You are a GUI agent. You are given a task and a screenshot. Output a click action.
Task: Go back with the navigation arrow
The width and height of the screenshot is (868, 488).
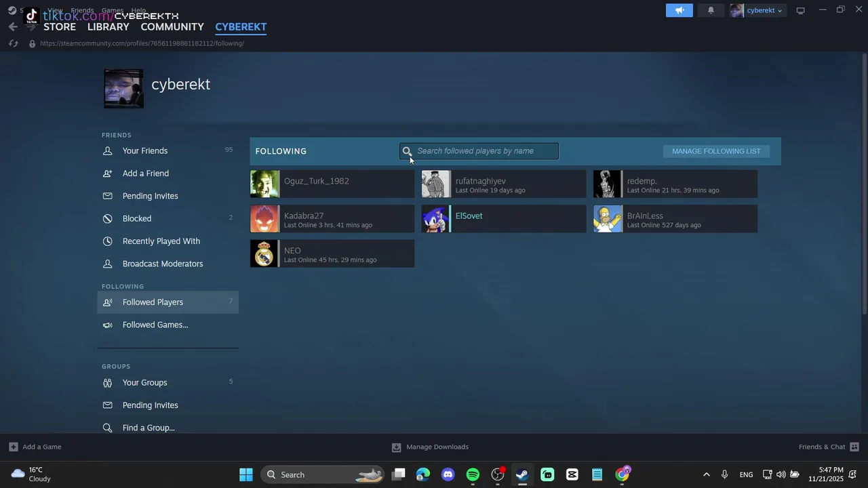[13, 26]
